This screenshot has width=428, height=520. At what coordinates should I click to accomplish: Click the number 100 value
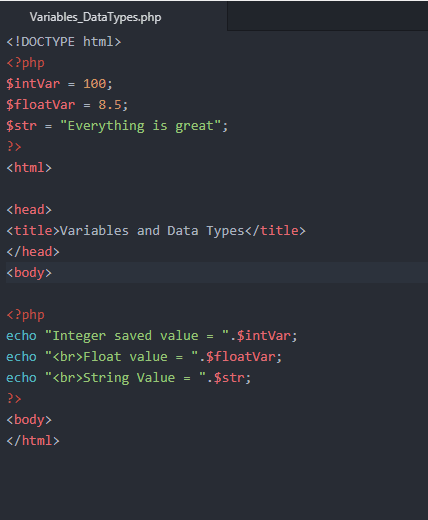point(95,84)
